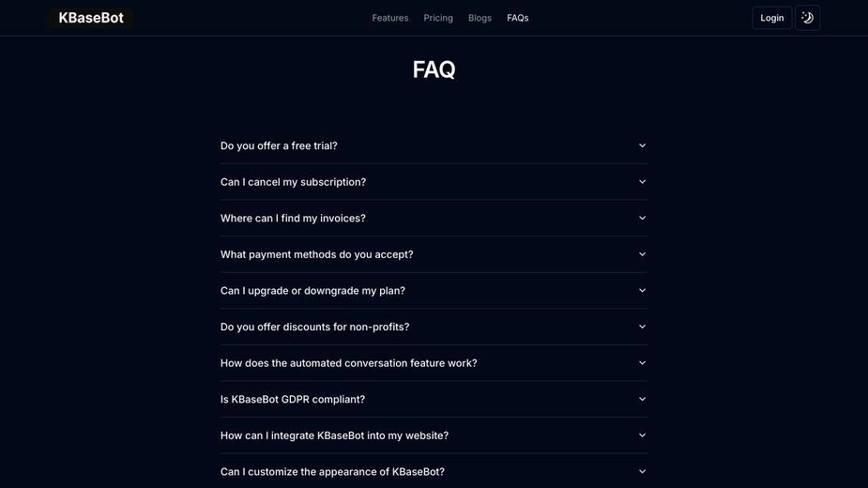
Task: Toggle the dark/light theme moon icon
Action: (x=807, y=18)
